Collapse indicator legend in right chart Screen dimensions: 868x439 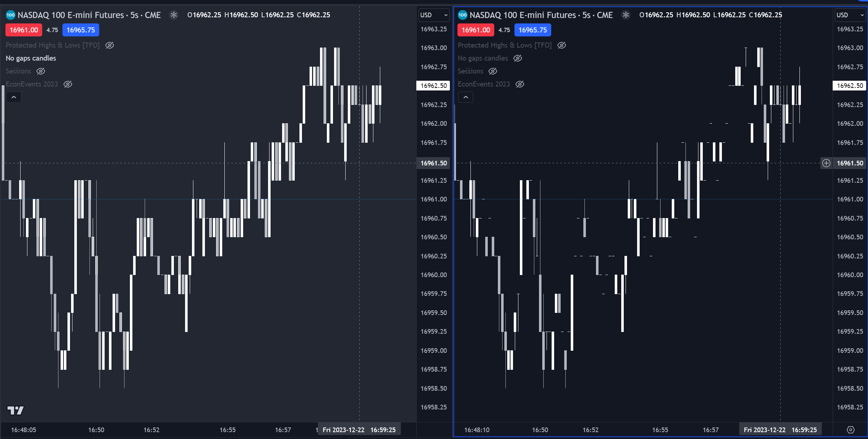[466, 97]
